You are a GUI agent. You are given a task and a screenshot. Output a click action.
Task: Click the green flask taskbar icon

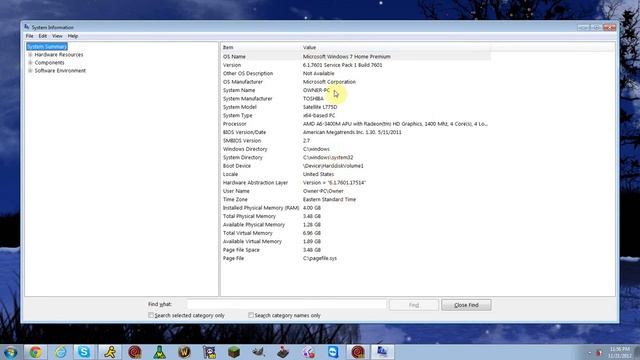tap(159, 352)
